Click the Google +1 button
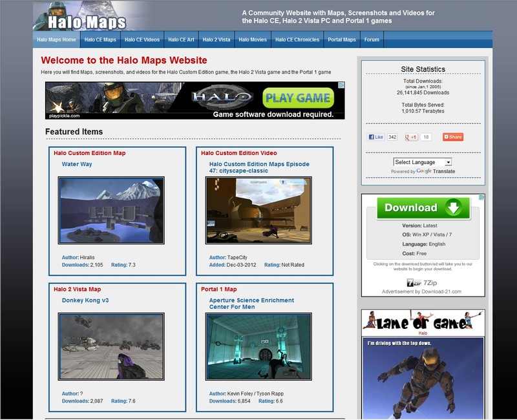517x420 pixels. [411, 137]
